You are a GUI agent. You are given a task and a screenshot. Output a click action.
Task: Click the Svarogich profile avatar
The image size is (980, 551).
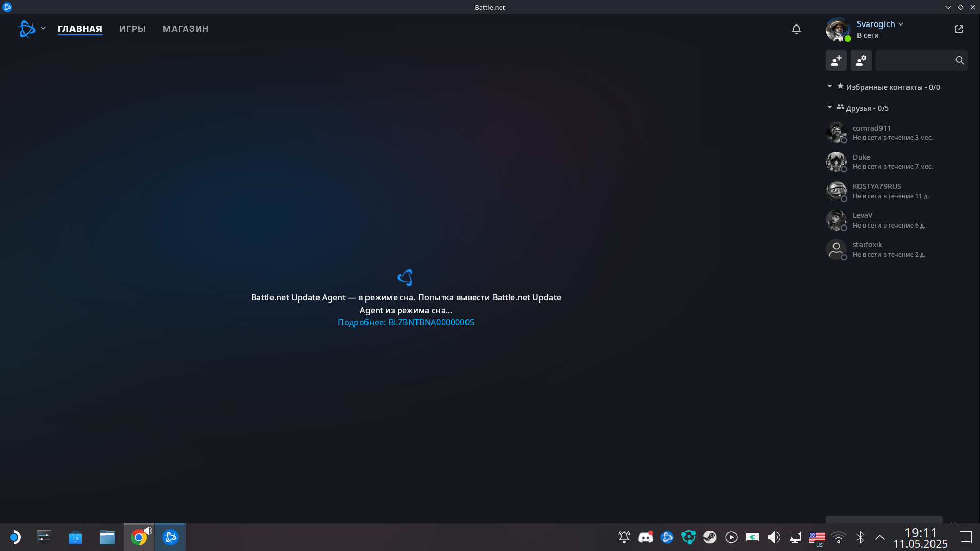point(838,30)
